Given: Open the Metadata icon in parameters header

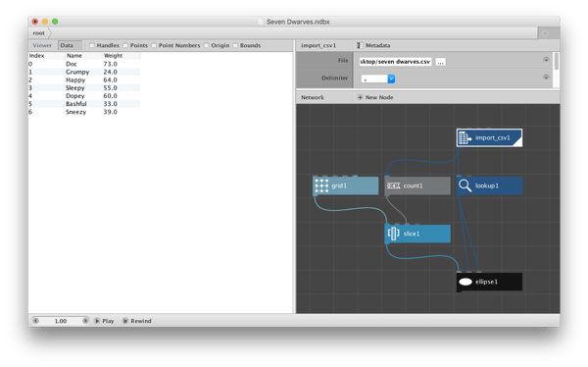Looking at the screenshot, I should click(360, 45).
